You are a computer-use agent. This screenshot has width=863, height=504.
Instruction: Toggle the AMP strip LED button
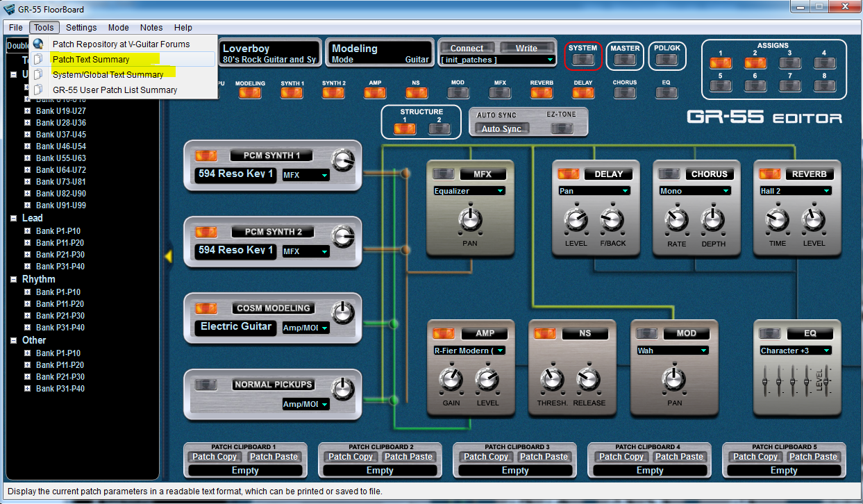point(375,92)
